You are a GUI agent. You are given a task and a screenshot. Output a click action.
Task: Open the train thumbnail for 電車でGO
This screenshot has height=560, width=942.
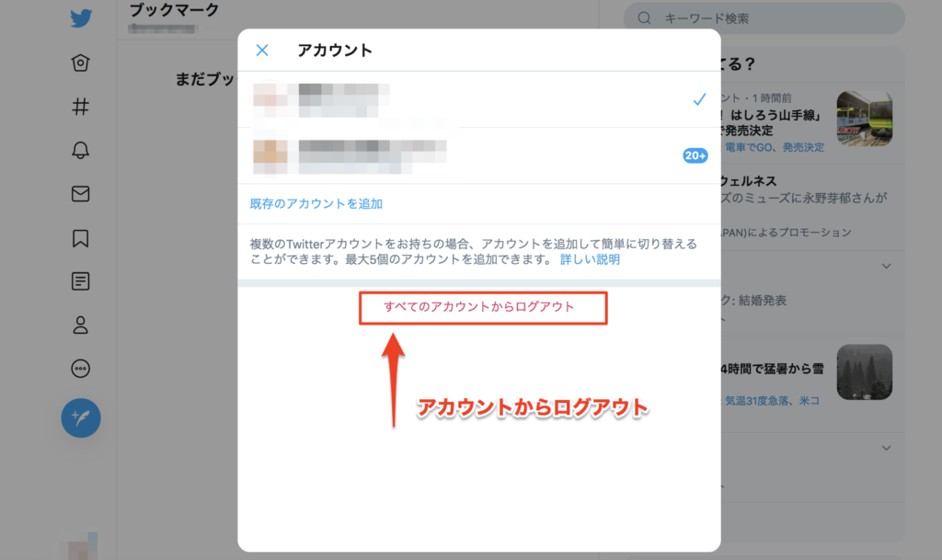[865, 119]
